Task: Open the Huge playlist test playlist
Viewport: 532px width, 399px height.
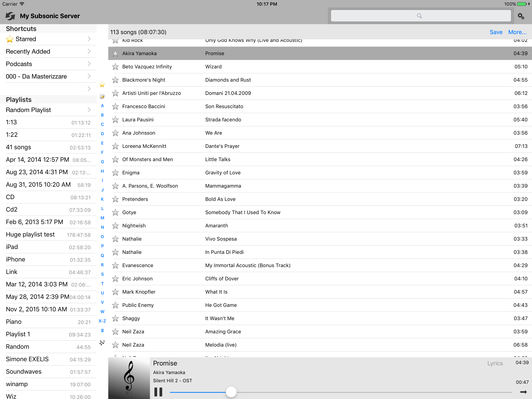Action: pyautogui.click(x=48, y=234)
